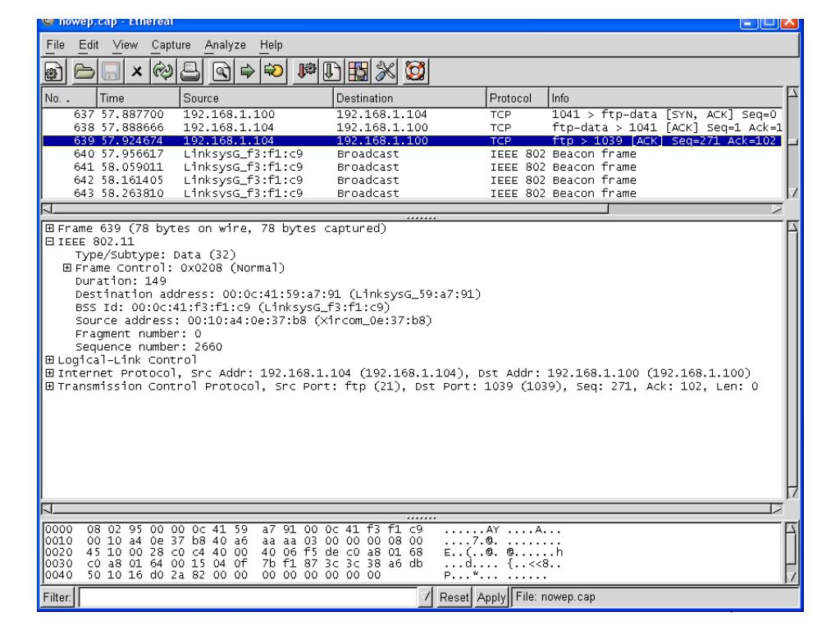Sort packets by the No. column header
The width and height of the screenshot is (840, 630).
pyautogui.click(x=70, y=98)
